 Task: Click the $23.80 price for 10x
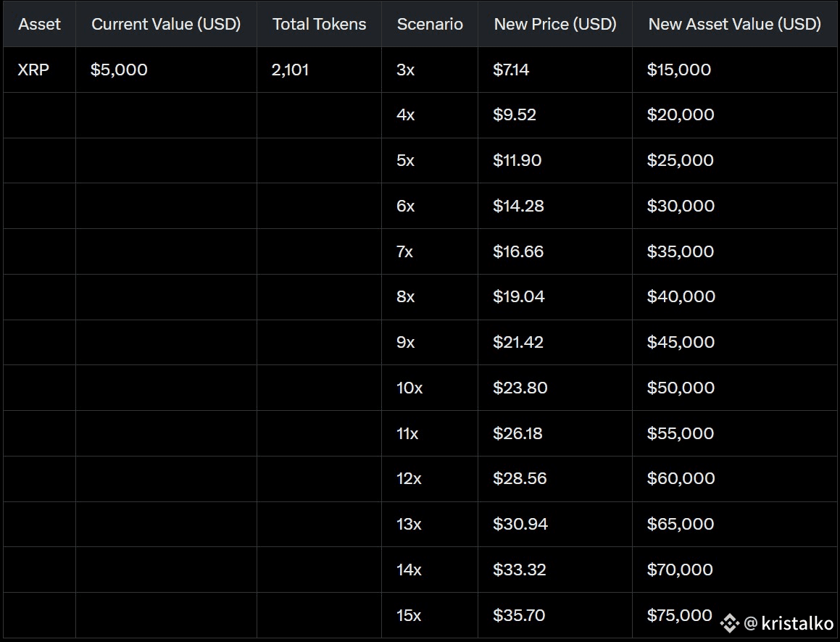520,388
